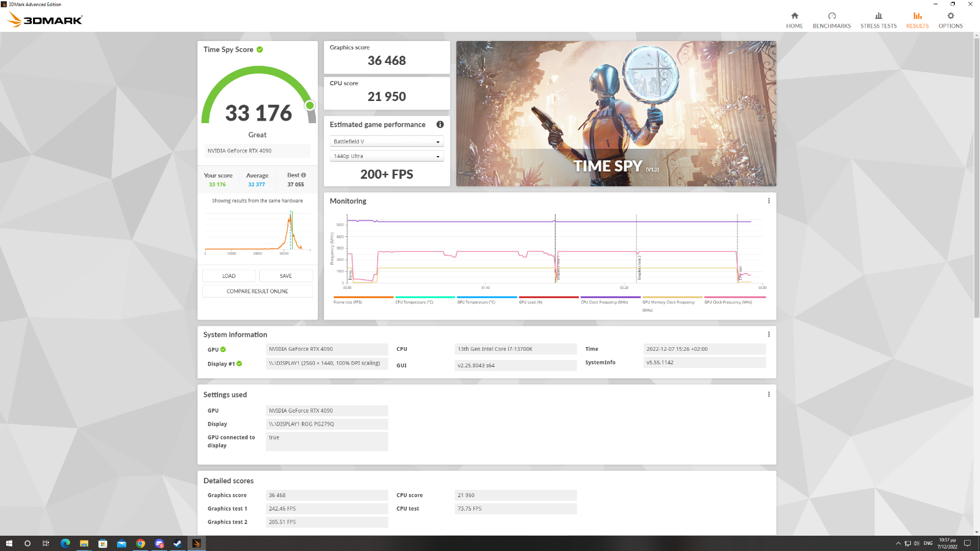
Task: Click COMPARE RESULT ONLINE button
Action: coord(257,291)
